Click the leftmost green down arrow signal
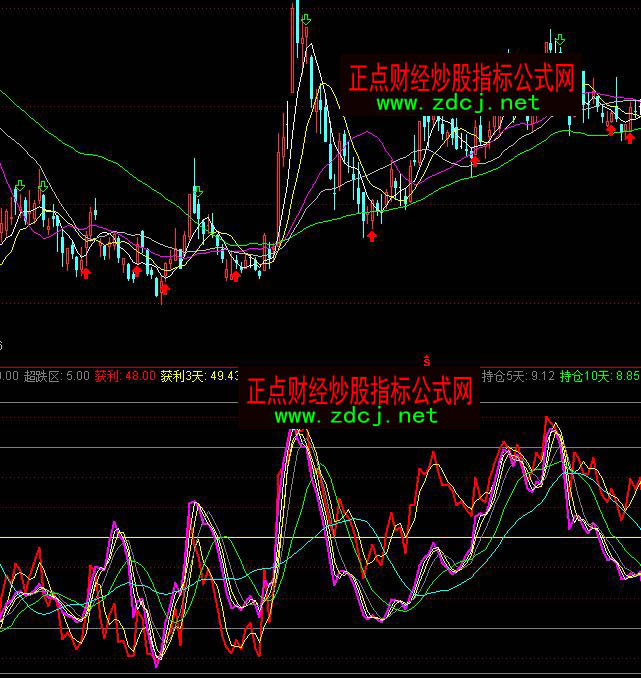The image size is (641, 678). (20, 186)
